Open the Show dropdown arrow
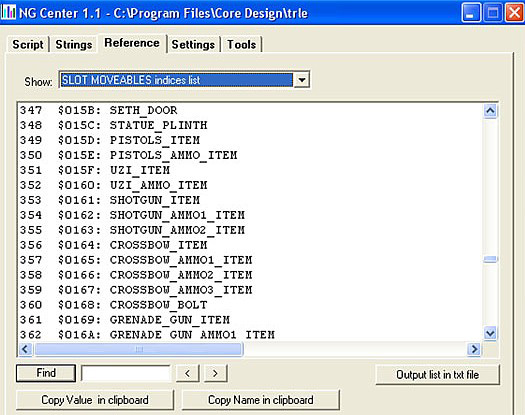The width and height of the screenshot is (525, 415). [x=302, y=80]
